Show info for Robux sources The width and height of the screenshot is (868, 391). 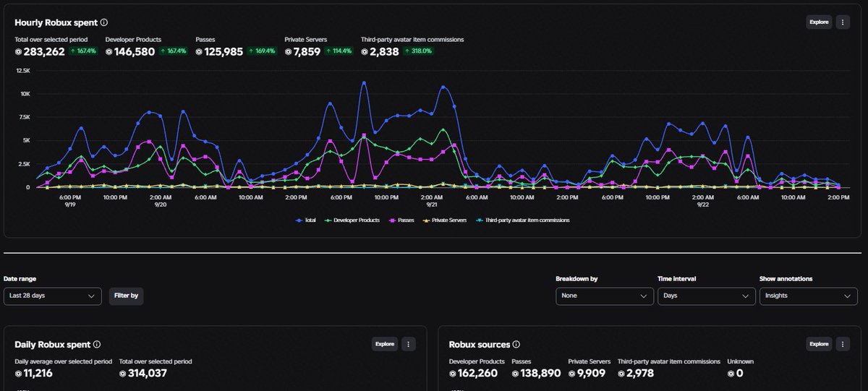[516, 345]
